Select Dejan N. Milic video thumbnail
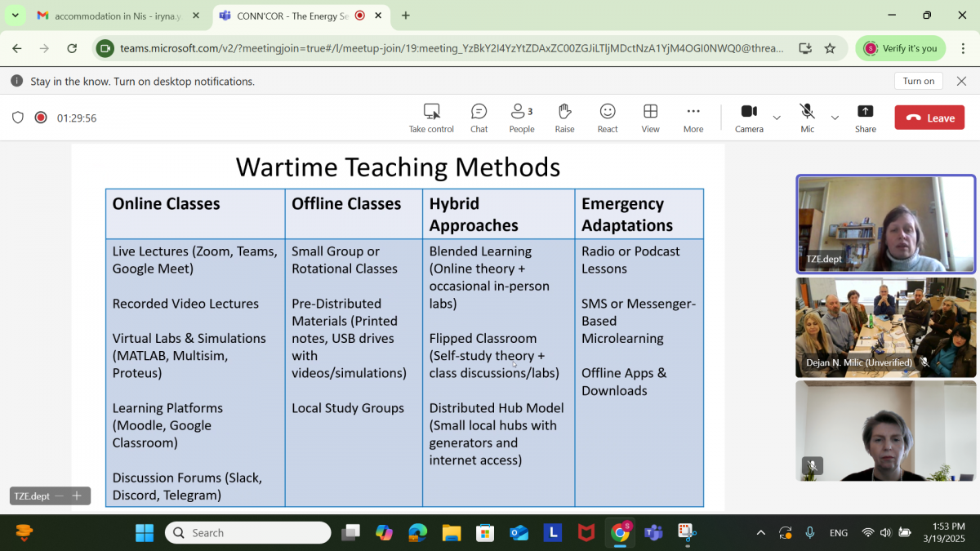 [x=885, y=327]
